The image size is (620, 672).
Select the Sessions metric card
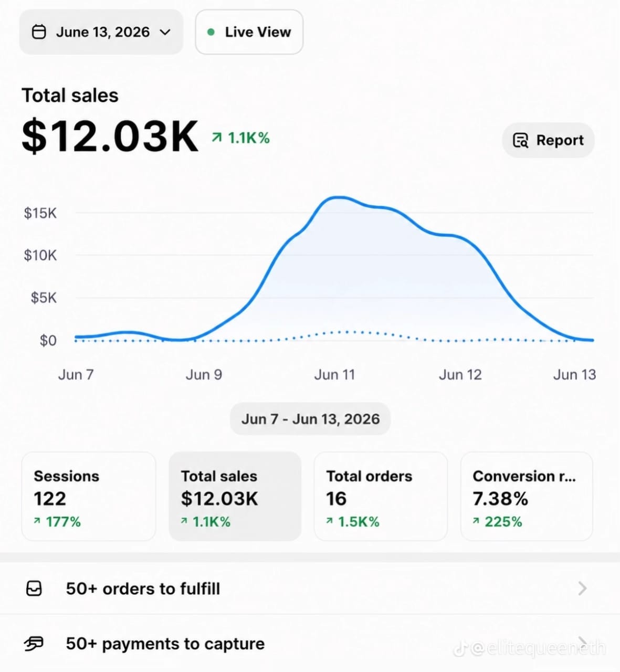coord(89,496)
